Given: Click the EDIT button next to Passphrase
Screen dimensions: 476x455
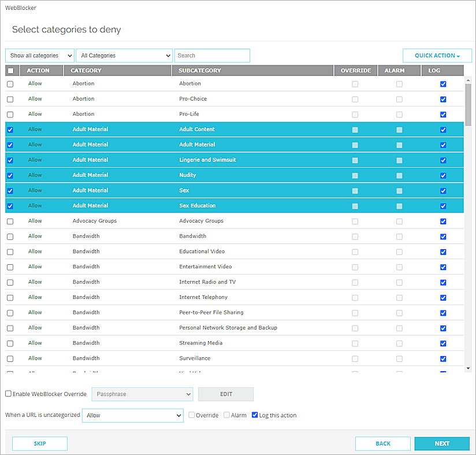Looking at the screenshot, I should tap(225, 394).
